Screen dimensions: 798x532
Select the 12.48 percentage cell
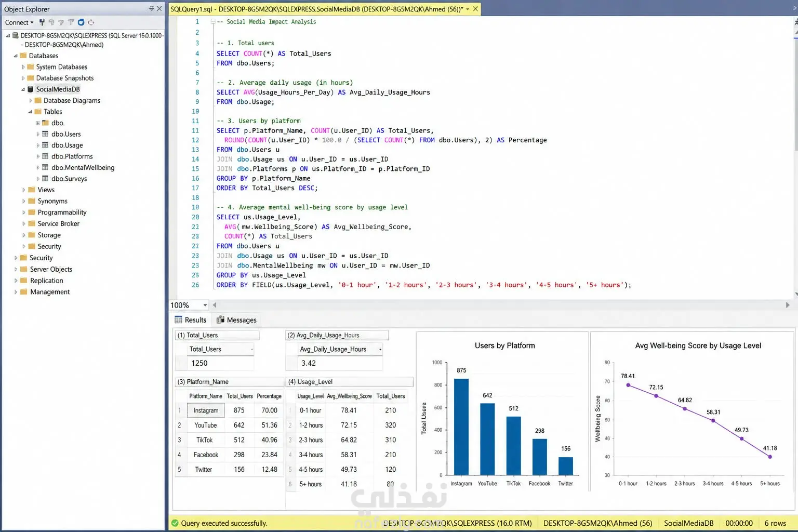269,469
